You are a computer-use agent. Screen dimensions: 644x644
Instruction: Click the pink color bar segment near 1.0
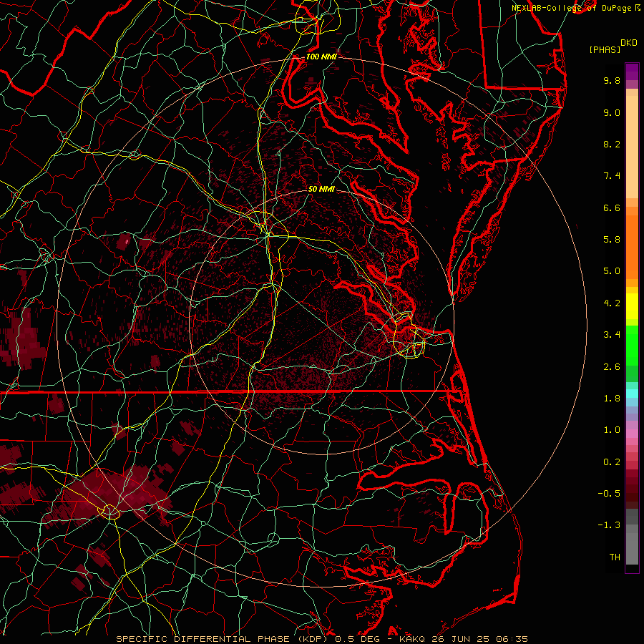(632, 434)
